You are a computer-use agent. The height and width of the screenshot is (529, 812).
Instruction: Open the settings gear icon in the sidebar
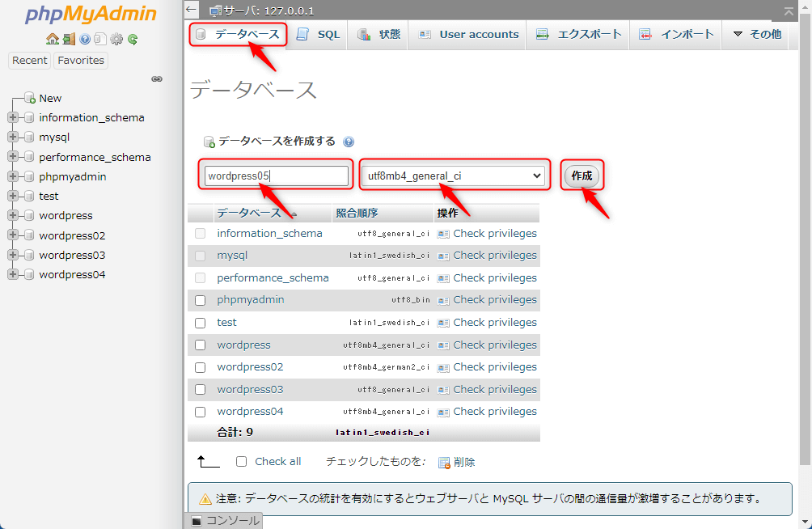[116, 39]
